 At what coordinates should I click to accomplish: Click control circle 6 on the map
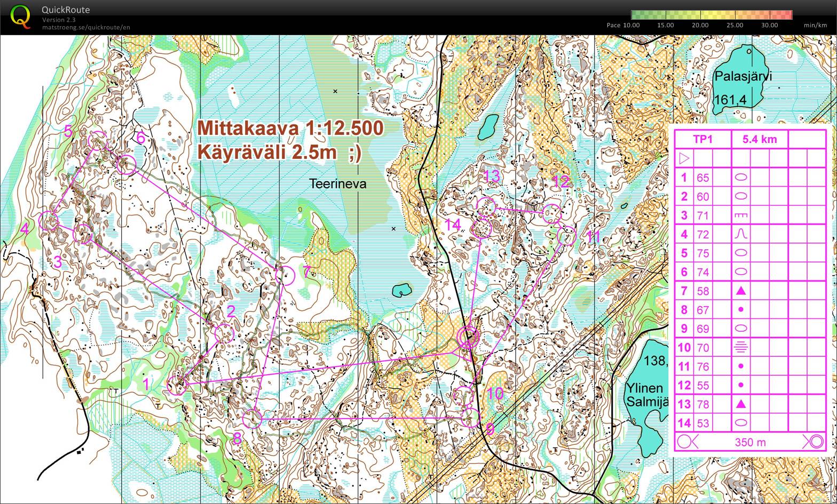127,164
